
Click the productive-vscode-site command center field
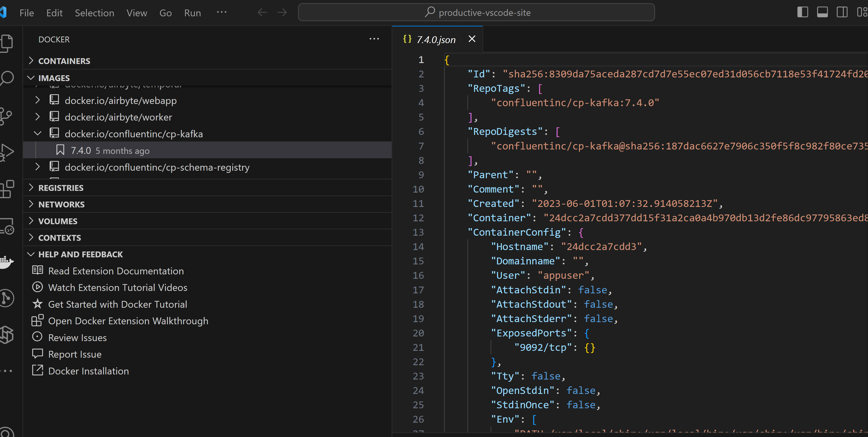(x=476, y=12)
